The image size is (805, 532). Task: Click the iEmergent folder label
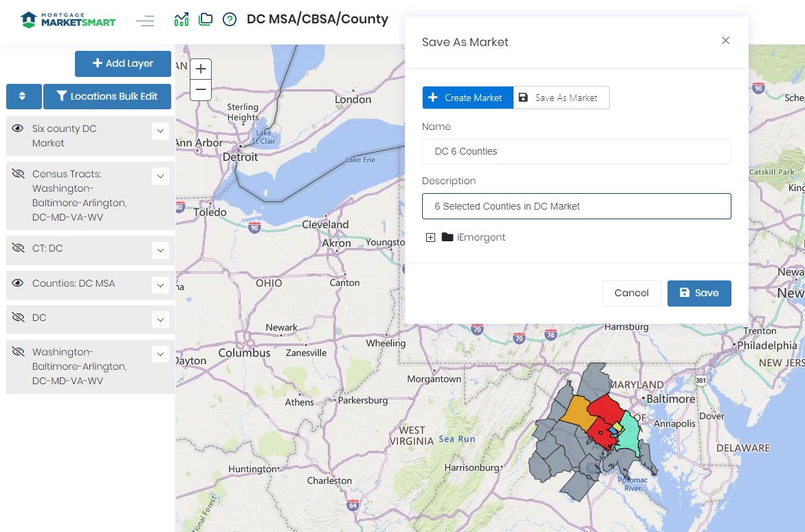click(481, 237)
